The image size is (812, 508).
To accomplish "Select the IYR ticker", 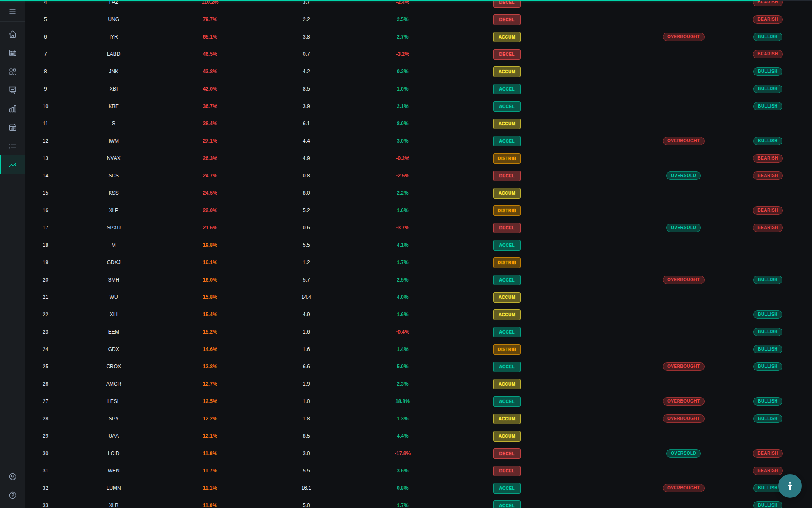I will (113, 37).
